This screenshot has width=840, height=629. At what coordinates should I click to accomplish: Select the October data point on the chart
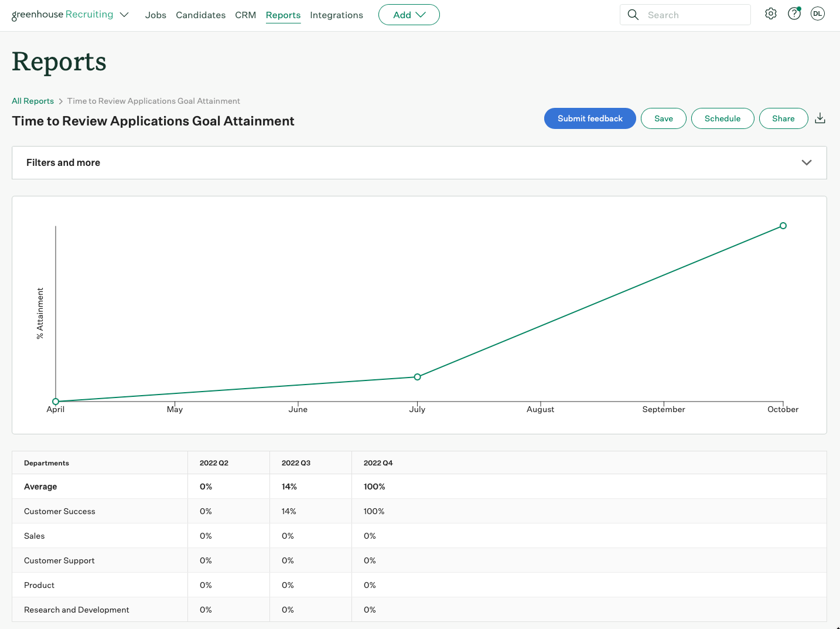783,226
